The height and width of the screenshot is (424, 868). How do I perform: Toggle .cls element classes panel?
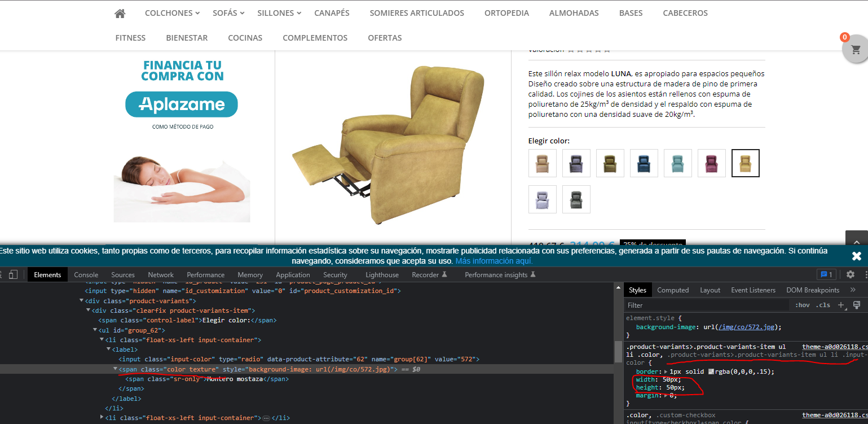[823, 305]
